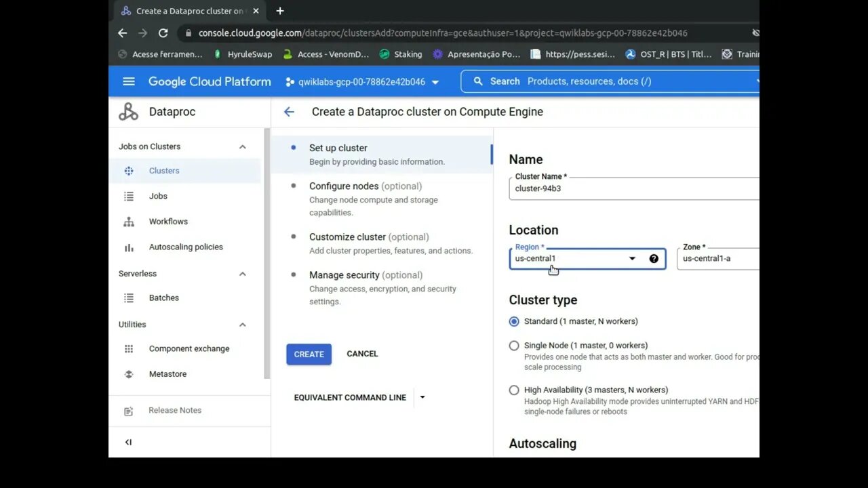Open the HyruleSwap bookmark
868x488 pixels.
(x=243, y=54)
